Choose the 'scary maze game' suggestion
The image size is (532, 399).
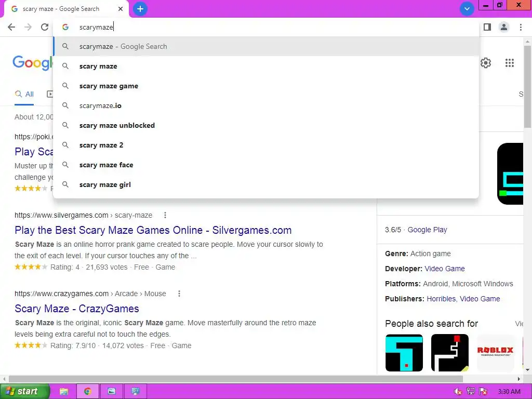coord(266,86)
